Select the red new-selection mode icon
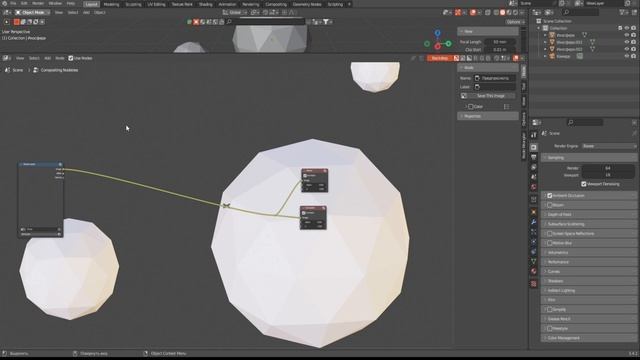The height and width of the screenshot is (360, 640). click(x=16, y=22)
